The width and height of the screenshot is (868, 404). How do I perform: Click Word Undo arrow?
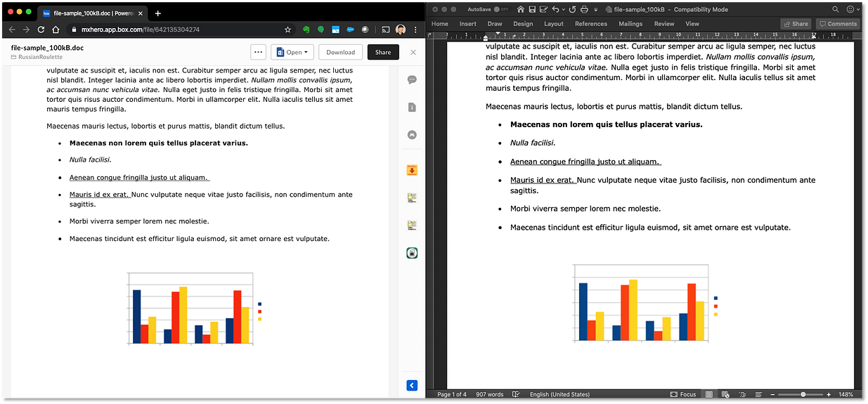point(556,9)
